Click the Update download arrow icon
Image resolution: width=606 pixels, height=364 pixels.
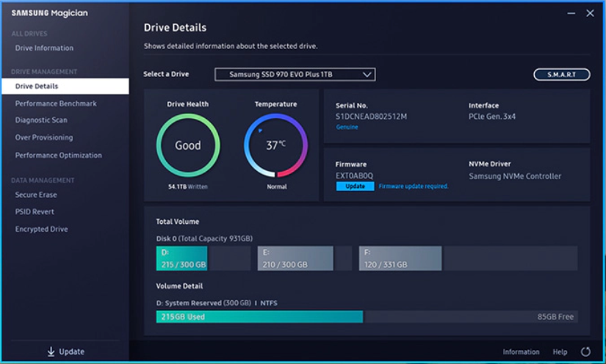[x=51, y=352]
